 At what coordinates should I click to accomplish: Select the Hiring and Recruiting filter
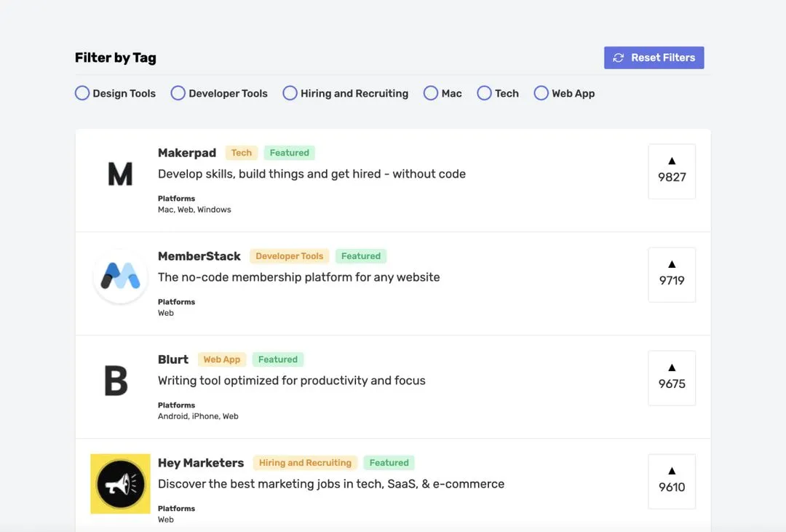point(290,93)
